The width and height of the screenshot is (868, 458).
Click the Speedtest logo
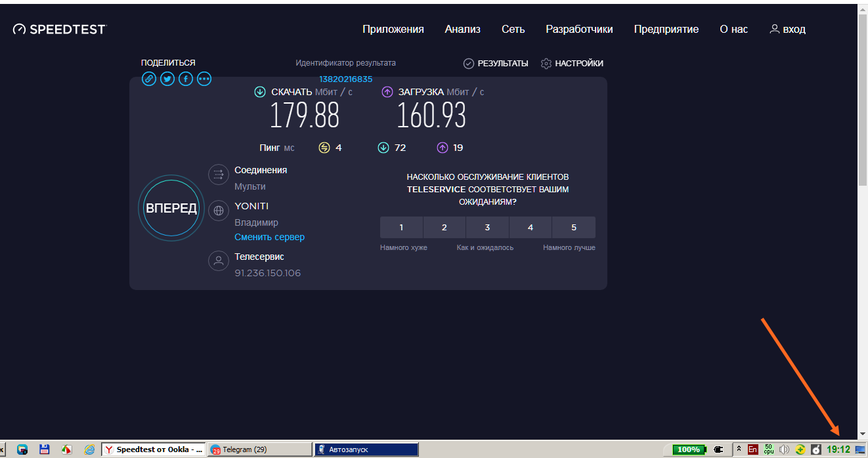(x=59, y=29)
